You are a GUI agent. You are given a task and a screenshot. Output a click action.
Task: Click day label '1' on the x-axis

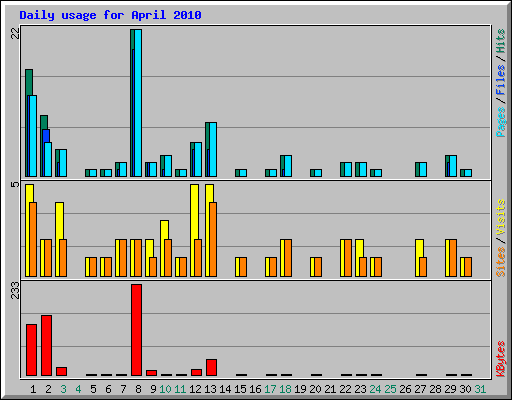(33, 389)
